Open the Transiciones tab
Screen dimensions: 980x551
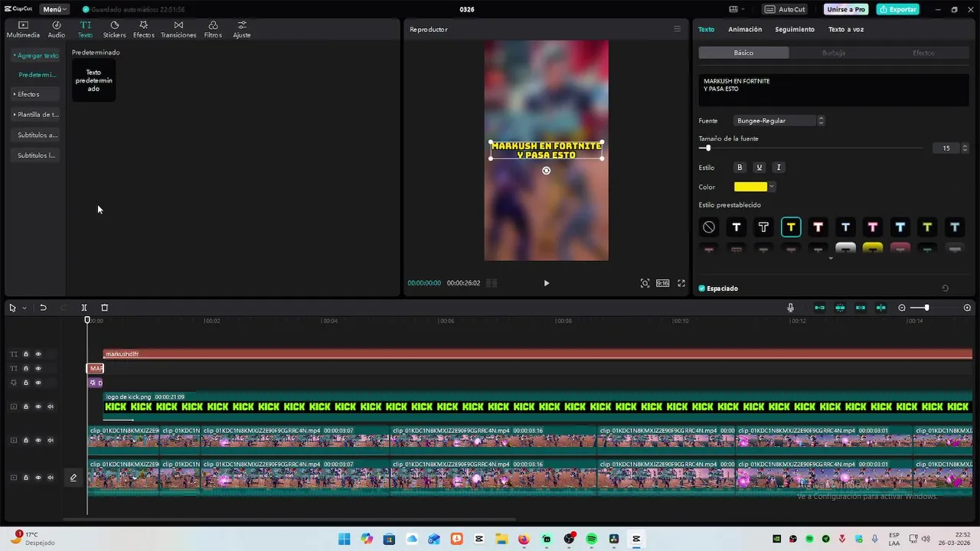pos(178,30)
